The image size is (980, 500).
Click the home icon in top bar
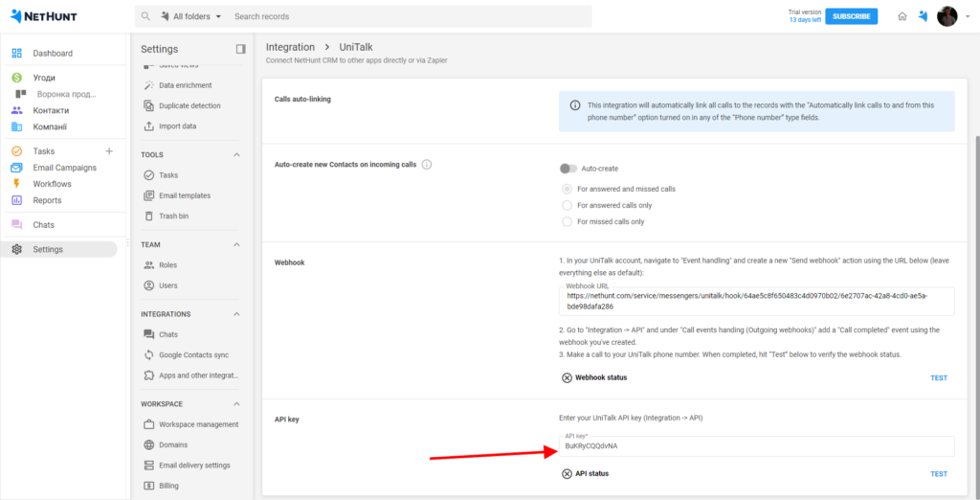coord(902,16)
